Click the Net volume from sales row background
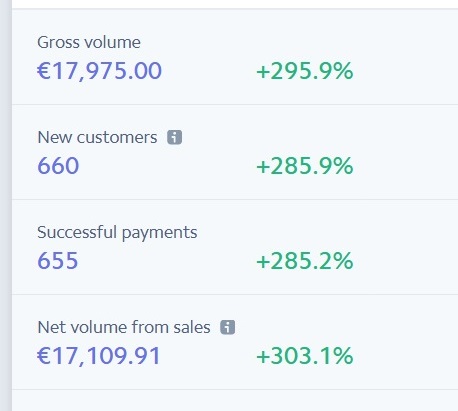This screenshot has width=458, height=411. tap(235, 342)
